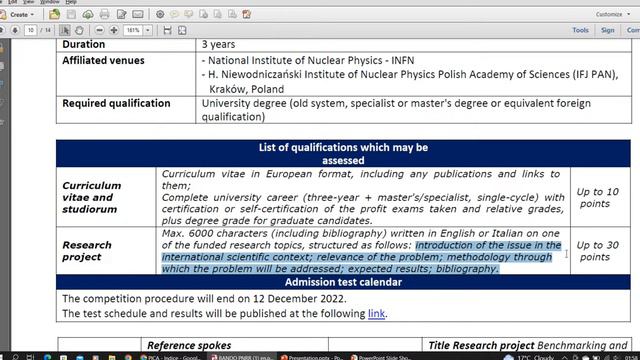Switch to Presentation.pptx PowerPoint taskbar item
Screen dimensions: 640x360
[x=312, y=357]
